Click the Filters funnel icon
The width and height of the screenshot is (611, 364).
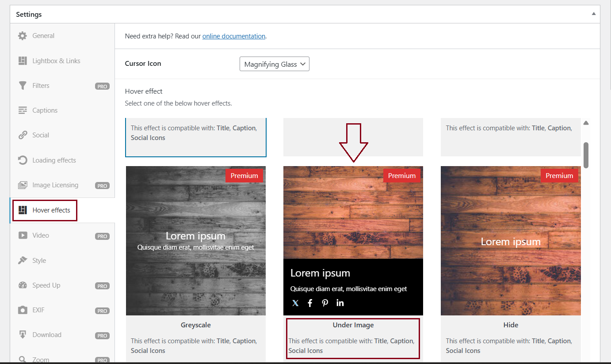point(23,86)
